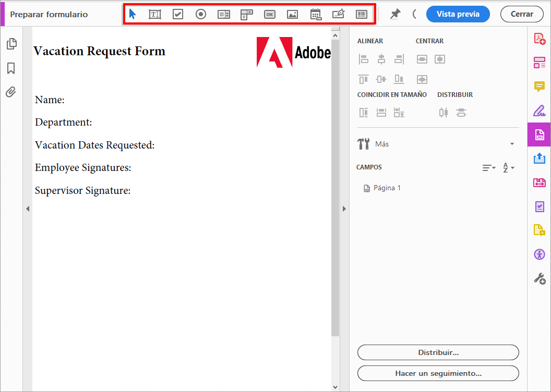Insert a dropdown (combo box) field
Image resolution: width=551 pixels, height=392 pixels.
[246, 14]
